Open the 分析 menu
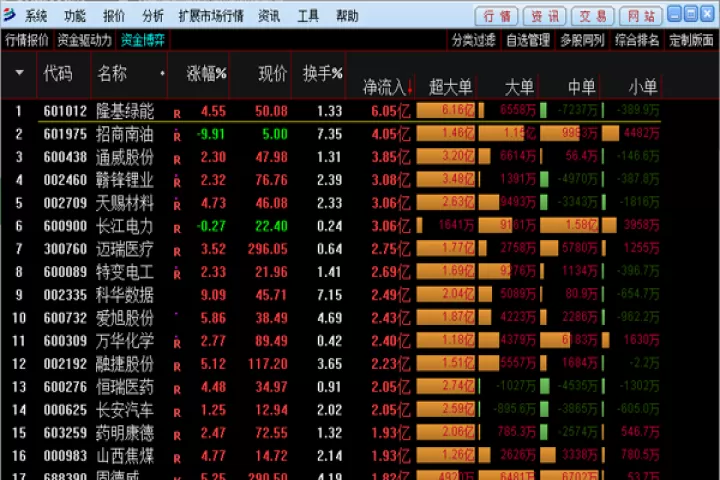 [153, 17]
